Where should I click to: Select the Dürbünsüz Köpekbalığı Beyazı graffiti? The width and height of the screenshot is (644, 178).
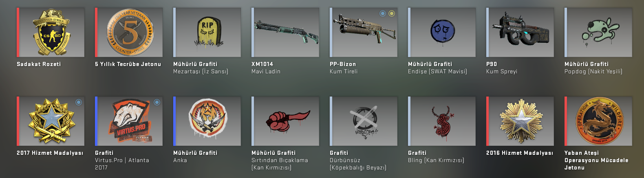click(364, 121)
